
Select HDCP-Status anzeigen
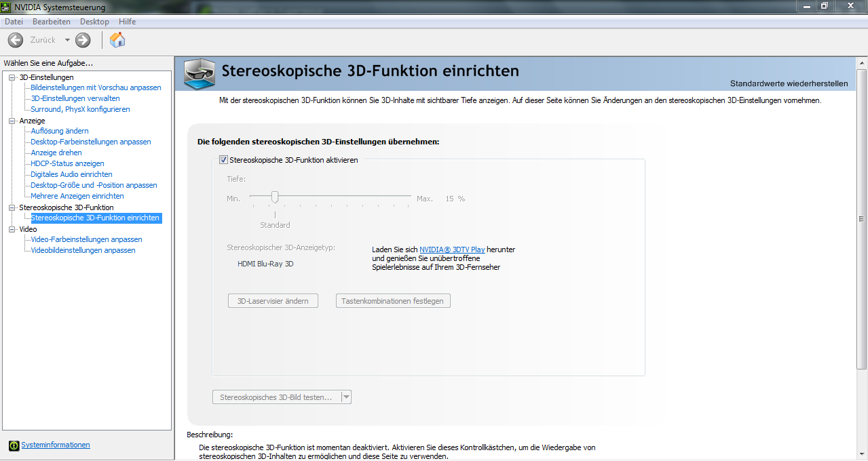[x=67, y=163]
